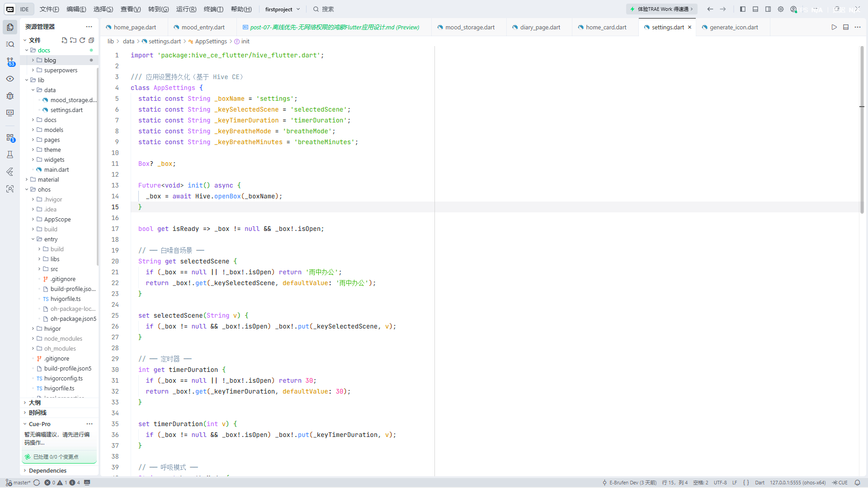868x488 pixels.
Task: Open the Testing flask view
Action: pos(10,155)
